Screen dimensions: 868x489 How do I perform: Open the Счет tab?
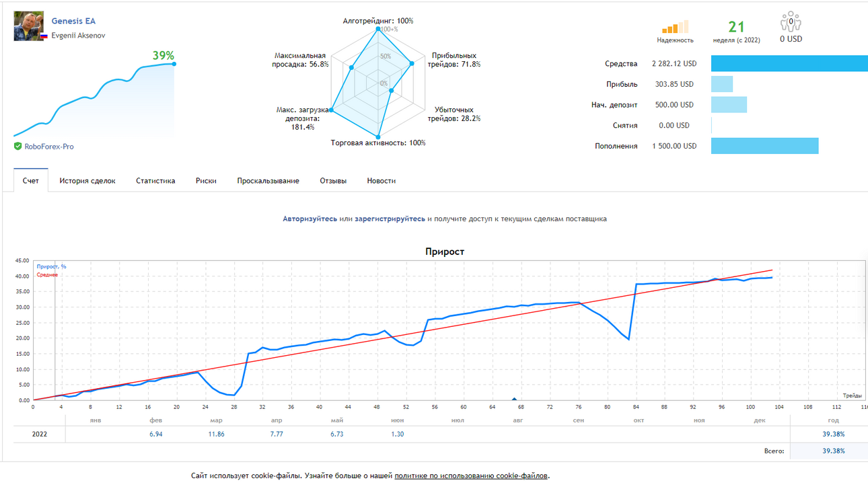[31, 180]
